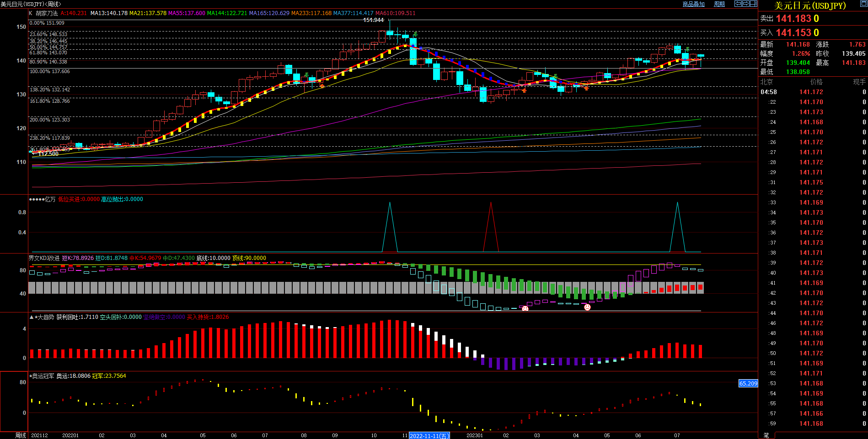Click the 奥运冠军 indicator panel title

coord(43,376)
